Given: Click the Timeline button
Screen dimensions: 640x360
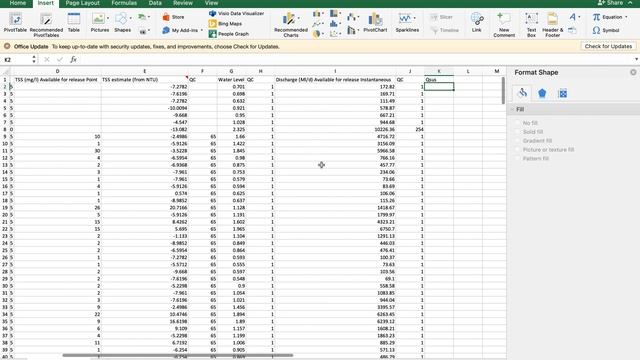Looking at the screenshot, I should click(444, 30).
